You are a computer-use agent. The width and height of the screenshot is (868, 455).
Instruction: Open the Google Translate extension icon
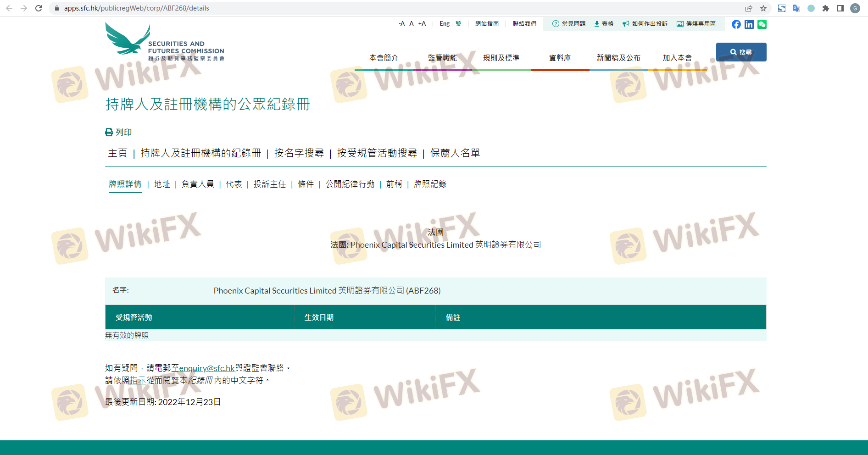796,8
